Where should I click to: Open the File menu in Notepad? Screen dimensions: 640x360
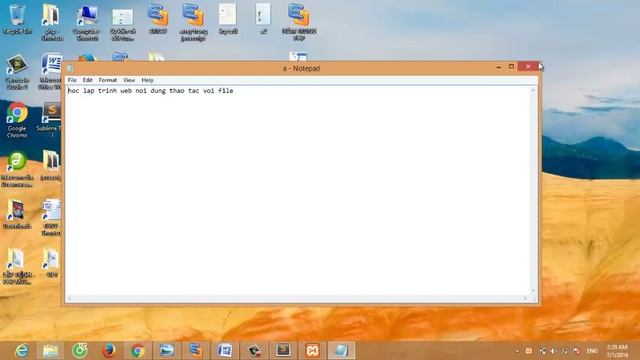tap(72, 80)
